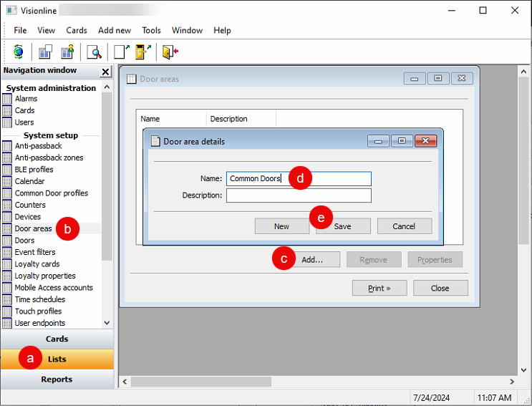This screenshot has width=532, height=406.
Task: Open the Cards menu in menu bar
Action: pyautogui.click(x=77, y=30)
